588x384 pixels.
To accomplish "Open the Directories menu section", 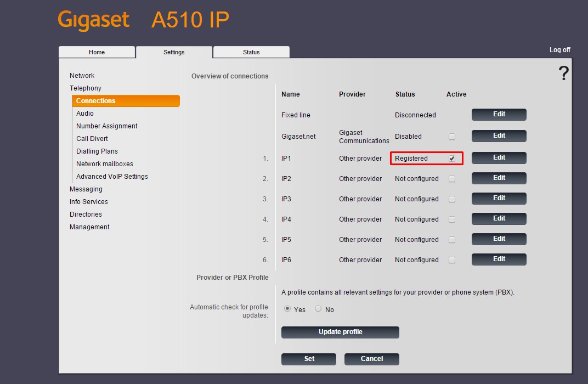I will pyautogui.click(x=86, y=214).
